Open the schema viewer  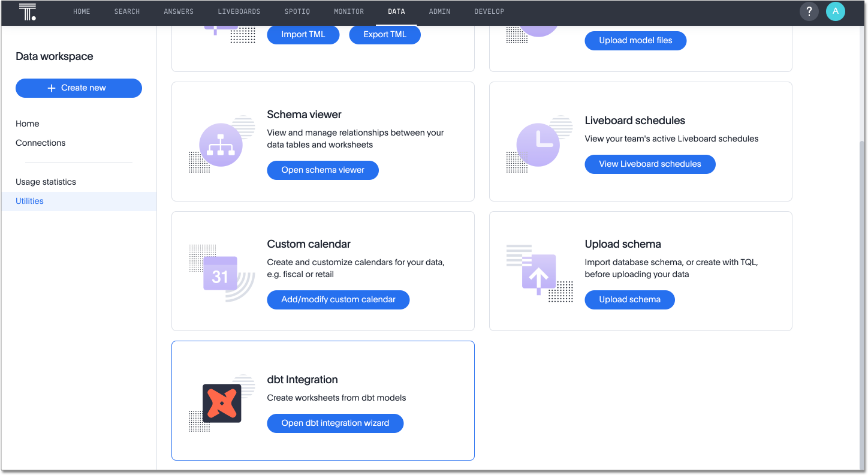pyautogui.click(x=323, y=170)
